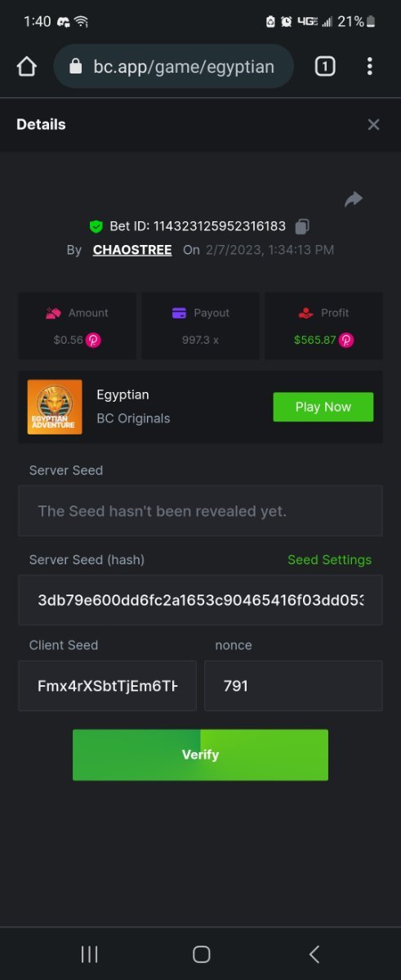This screenshot has width=401, height=980.
Task: Tap the Android back navigation button
Action: pyautogui.click(x=314, y=954)
